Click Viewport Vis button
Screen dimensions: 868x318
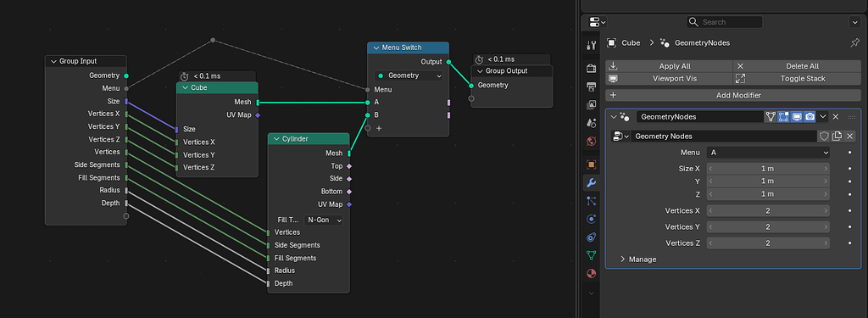pyautogui.click(x=669, y=79)
